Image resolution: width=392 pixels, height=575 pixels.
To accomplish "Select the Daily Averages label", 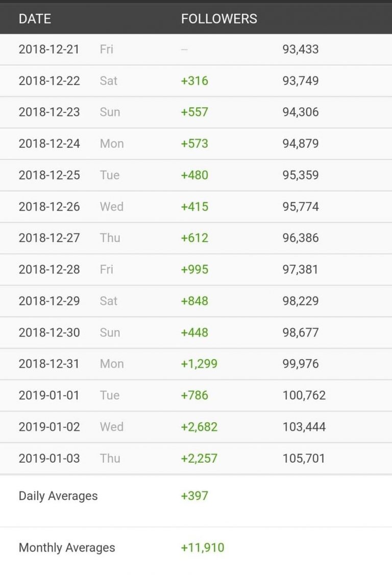I will 58,496.
